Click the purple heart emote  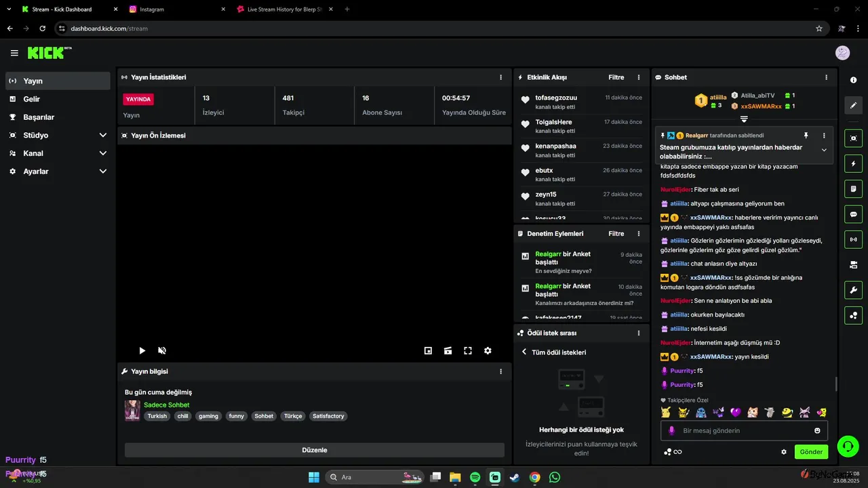(735, 412)
